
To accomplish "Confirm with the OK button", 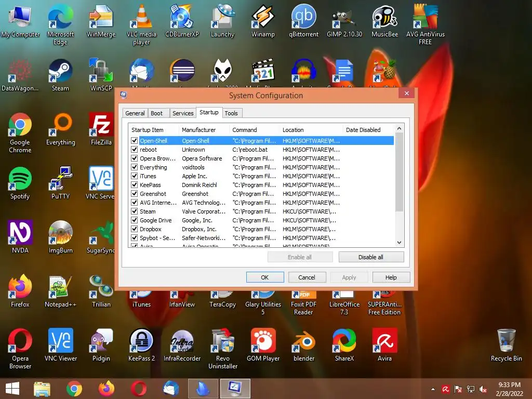I will [x=264, y=277].
